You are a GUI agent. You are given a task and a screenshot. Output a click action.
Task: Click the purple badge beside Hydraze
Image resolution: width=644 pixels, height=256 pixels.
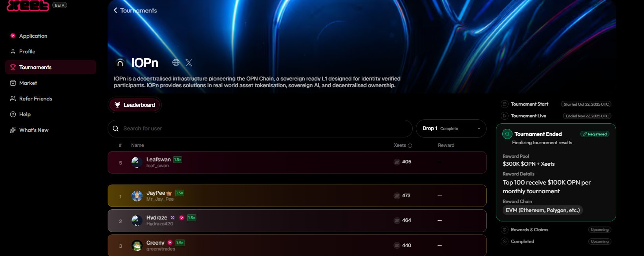point(172,218)
